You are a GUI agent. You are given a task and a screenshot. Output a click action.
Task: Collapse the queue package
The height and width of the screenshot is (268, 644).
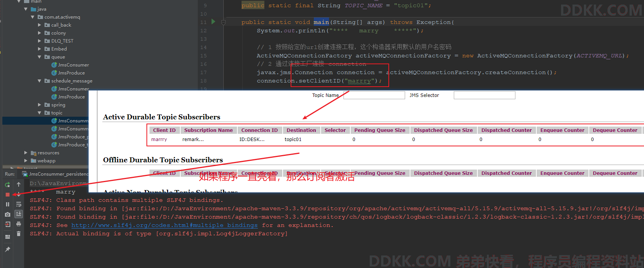click(x=39, y=57)
